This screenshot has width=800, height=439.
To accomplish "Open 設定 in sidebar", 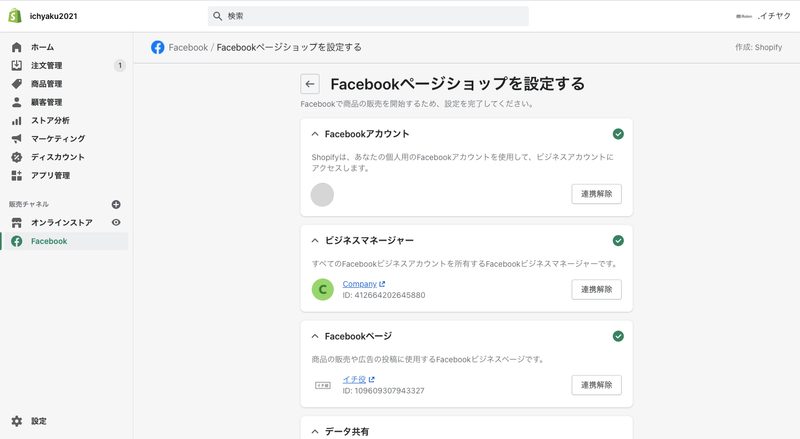I will 39,421.
